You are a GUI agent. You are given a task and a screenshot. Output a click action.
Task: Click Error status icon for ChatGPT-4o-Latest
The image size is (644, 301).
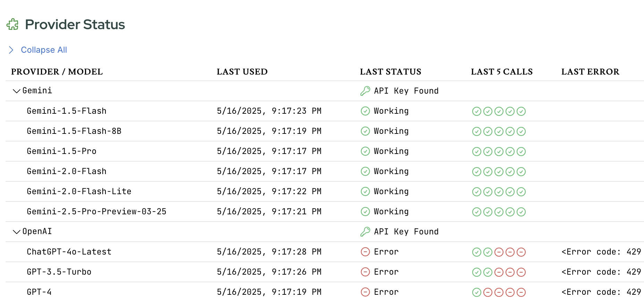click(x=365, y=252)
